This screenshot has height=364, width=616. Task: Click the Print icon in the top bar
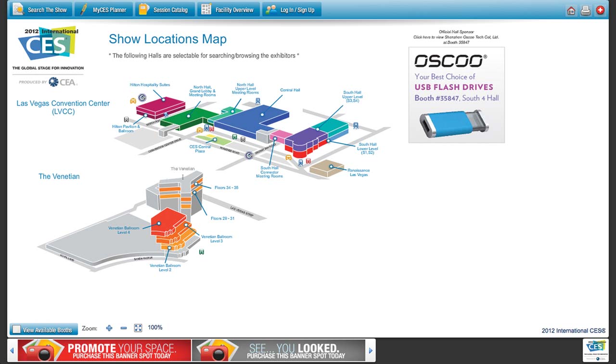point(585,11)
